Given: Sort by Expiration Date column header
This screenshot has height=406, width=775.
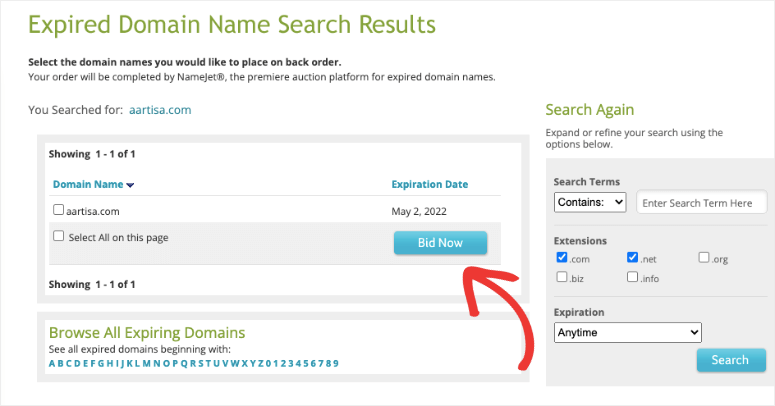Looking at the screenshot, I should [430, 184].
